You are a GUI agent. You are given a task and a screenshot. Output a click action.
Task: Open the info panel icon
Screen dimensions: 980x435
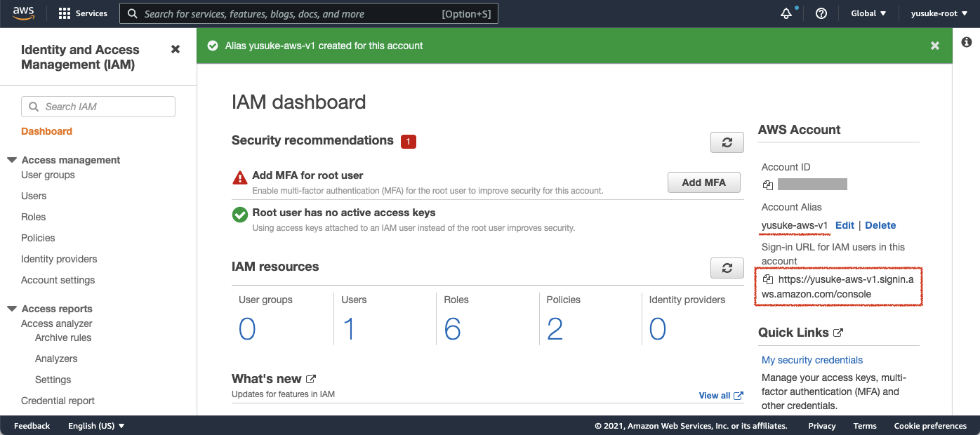(967, 42)
